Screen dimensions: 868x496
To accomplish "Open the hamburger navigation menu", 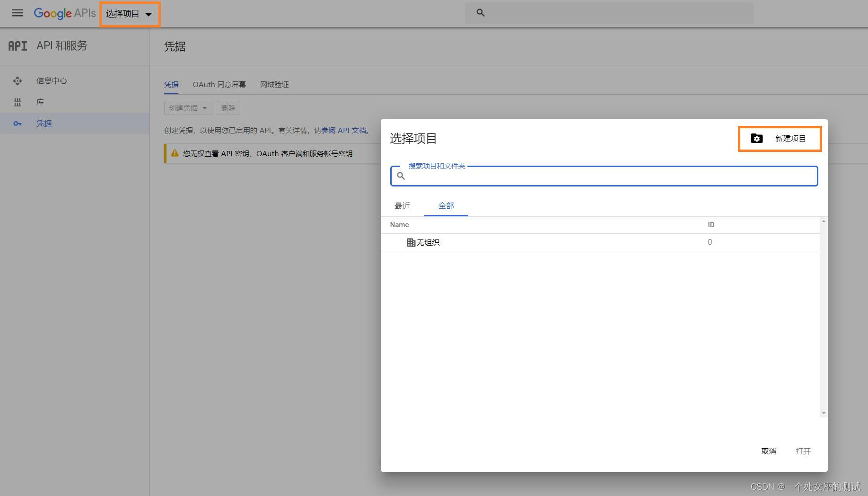I will tap(18, 13).
